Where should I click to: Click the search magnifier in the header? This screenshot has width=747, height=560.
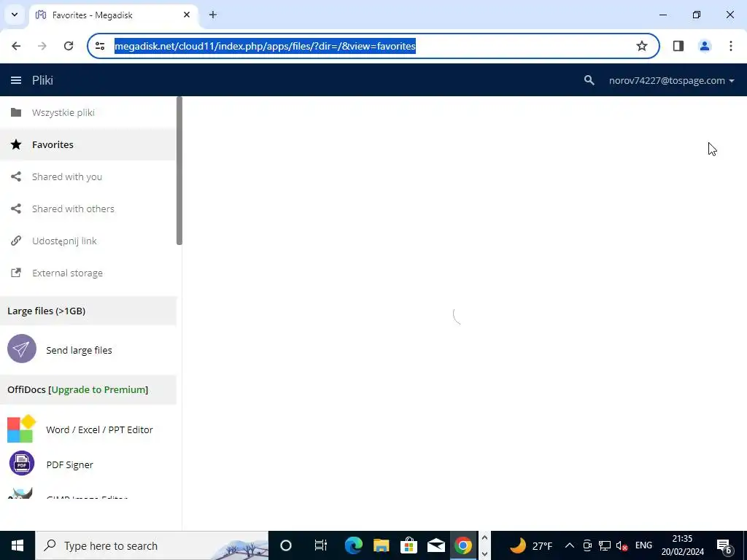pos(589,80)
